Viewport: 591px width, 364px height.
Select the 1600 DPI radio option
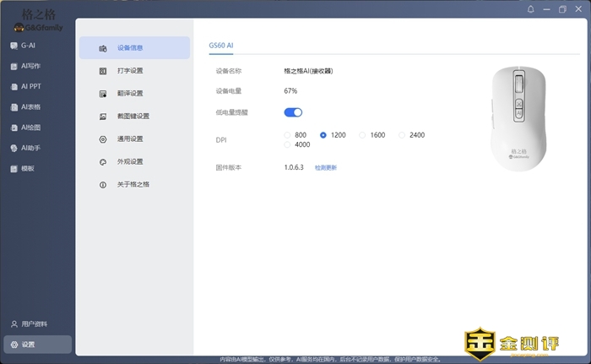tap(363, 135)
